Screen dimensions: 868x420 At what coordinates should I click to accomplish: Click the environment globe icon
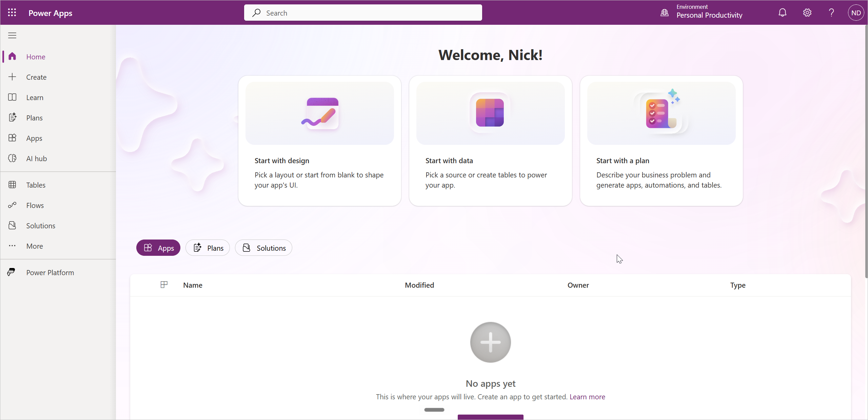pos(665,13)
